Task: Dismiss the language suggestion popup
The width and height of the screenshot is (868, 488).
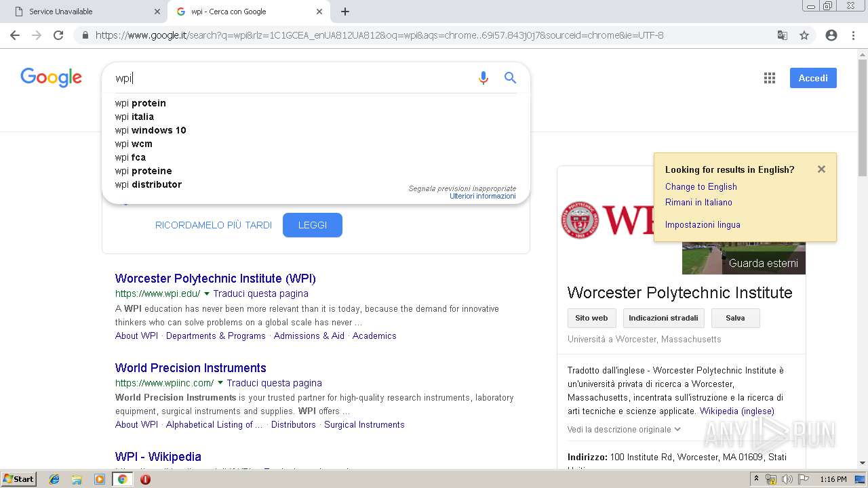Action: coord(821,169)
